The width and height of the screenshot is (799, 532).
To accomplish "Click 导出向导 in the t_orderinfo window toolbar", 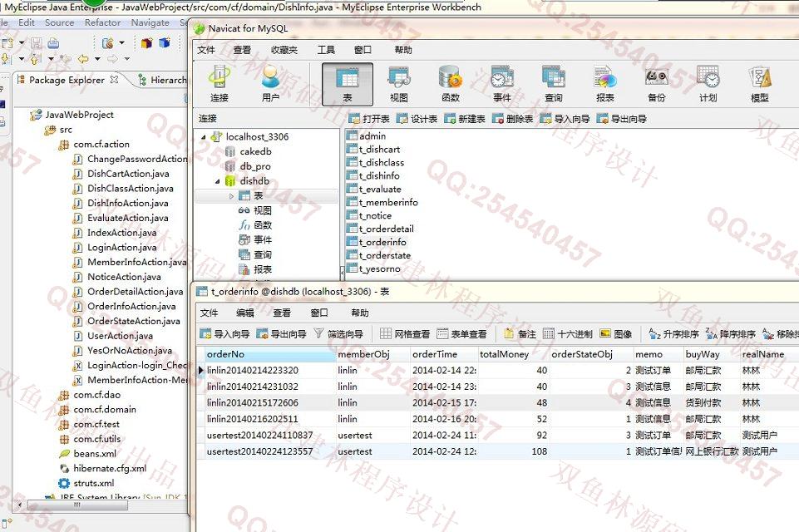I will coord(281,334).
